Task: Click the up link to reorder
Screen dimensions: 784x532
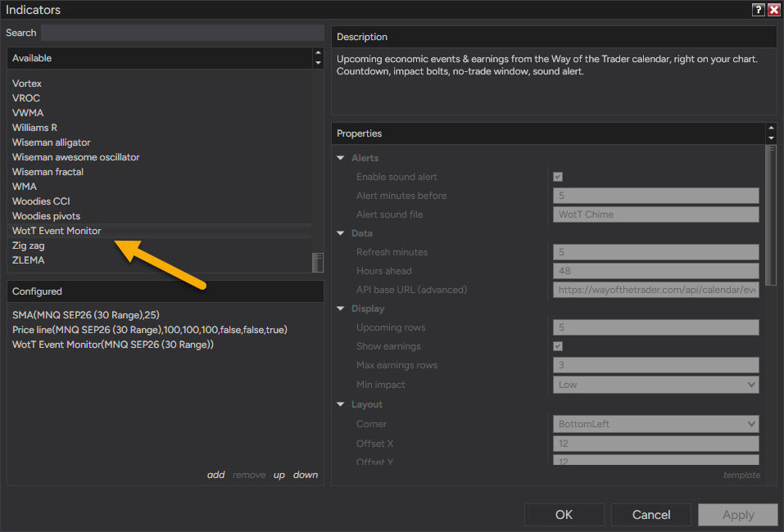Action: click(x=279, y=475)
